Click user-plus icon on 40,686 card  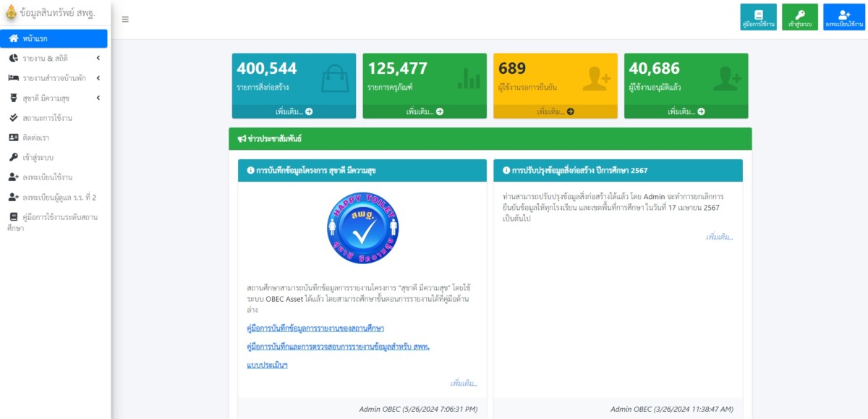pos(727,79)
